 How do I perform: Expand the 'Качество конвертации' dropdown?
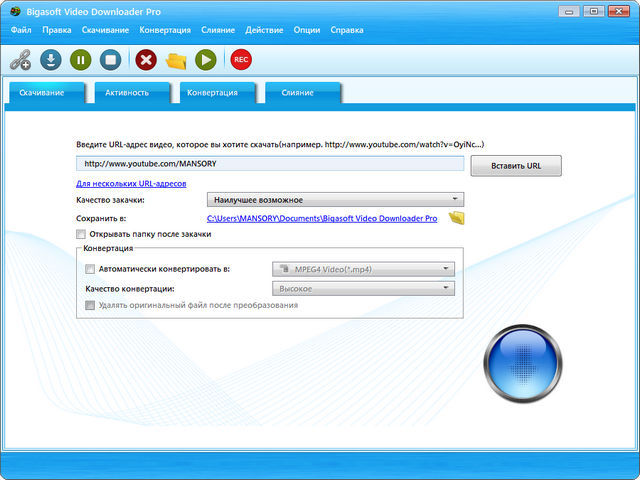tap(363, 289)
